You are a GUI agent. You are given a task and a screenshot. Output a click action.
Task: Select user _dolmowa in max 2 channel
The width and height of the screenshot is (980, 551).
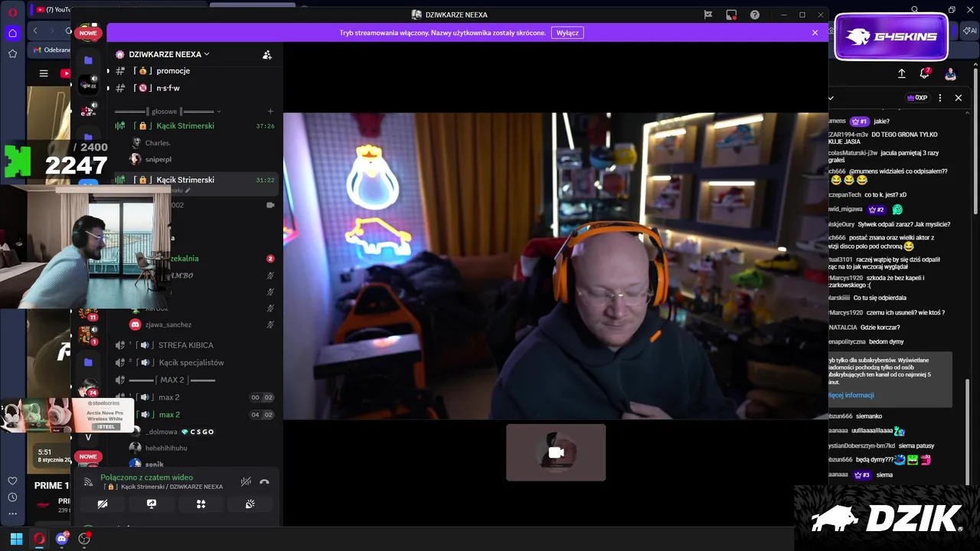[x=161, y=432]
